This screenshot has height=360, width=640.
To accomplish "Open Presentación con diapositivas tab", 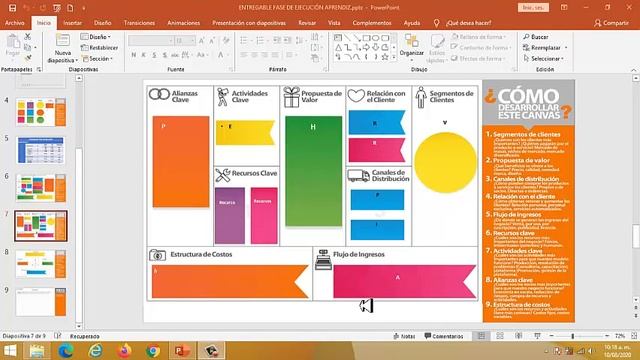I will 249,23.
